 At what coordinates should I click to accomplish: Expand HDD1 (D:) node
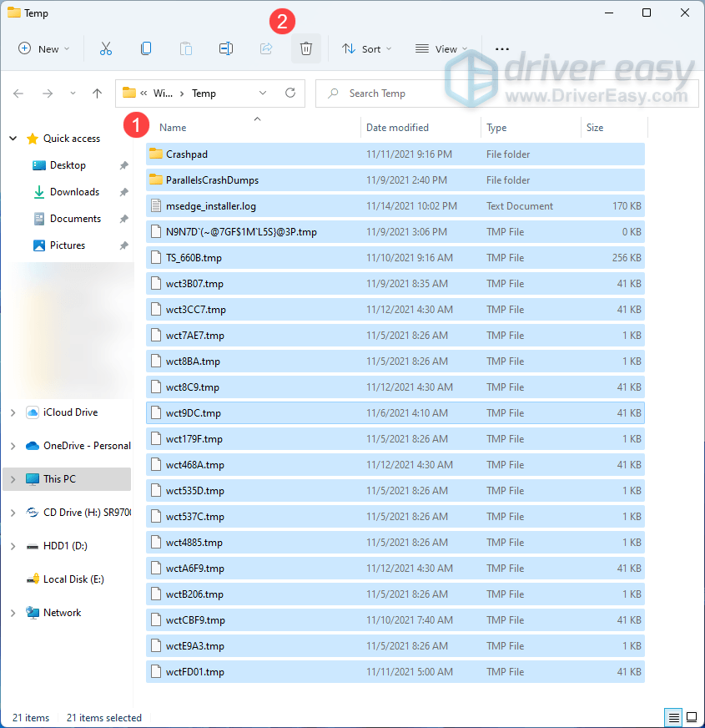pos(13,547)
